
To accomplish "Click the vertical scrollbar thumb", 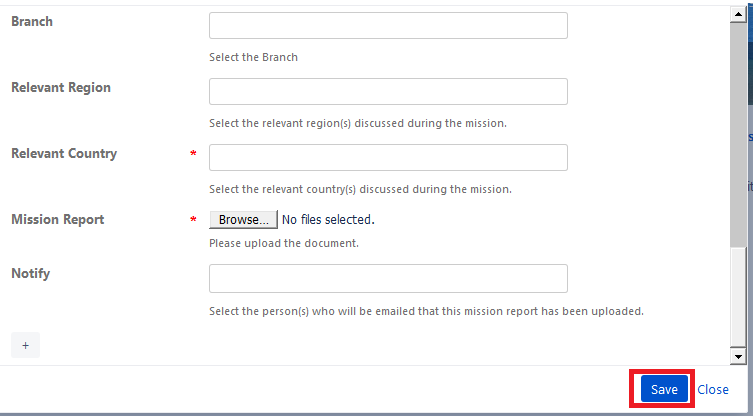I will (x=738, y=135).
